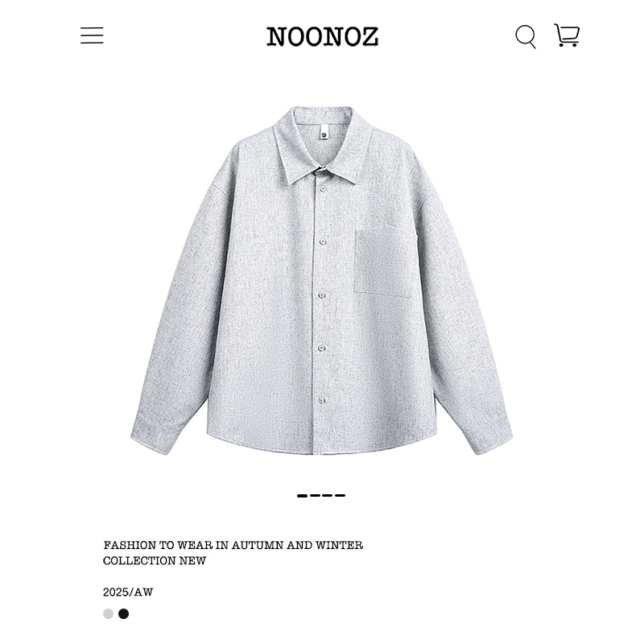644x644 pixels.
Task: Tap the 'COLLECTION NEW' title line
Action: click(154, 560)
